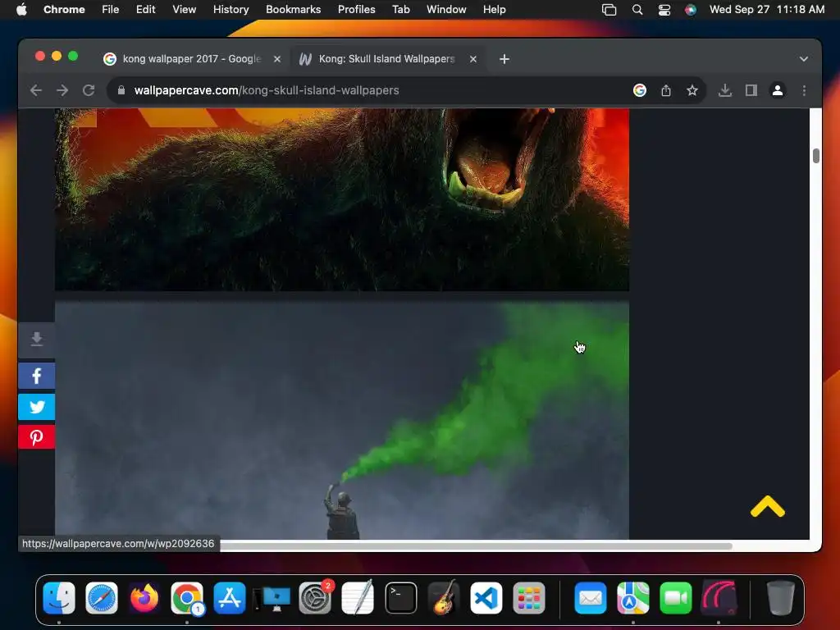Viewport: 840px width, 630px height.
Task: Open the Chrome app menu
Action: coord(64,10)
